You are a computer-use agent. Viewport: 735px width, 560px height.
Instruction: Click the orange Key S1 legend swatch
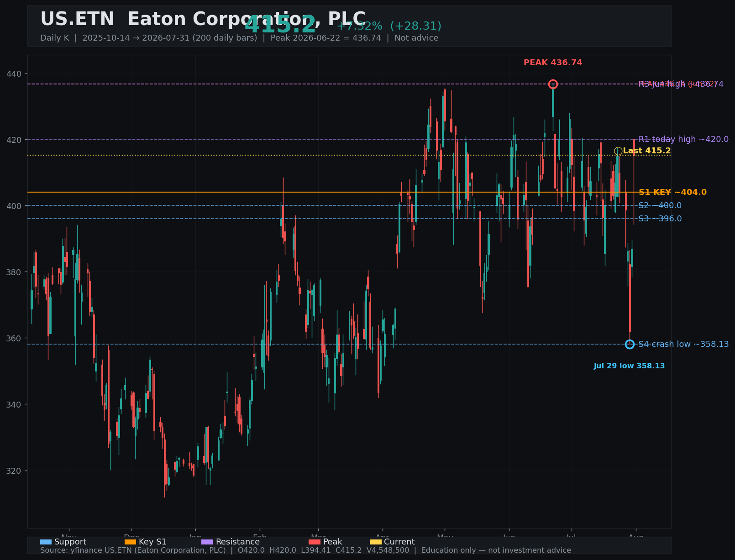130,542
